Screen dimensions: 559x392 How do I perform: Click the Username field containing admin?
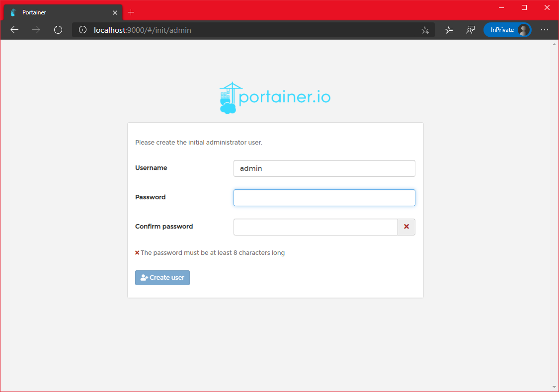324,168
